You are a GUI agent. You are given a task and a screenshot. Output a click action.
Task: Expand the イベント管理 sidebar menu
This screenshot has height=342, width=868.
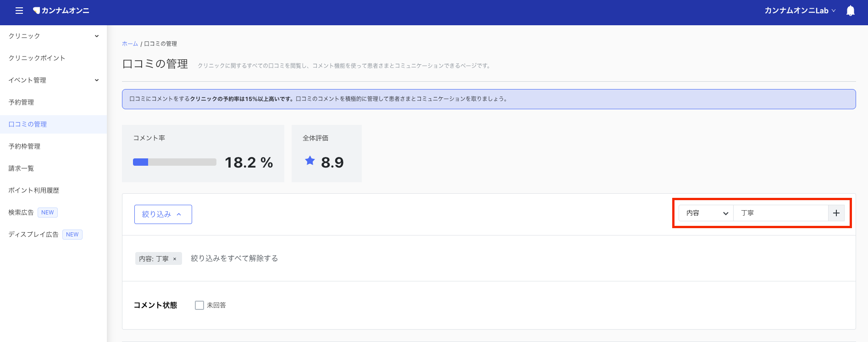53,80
